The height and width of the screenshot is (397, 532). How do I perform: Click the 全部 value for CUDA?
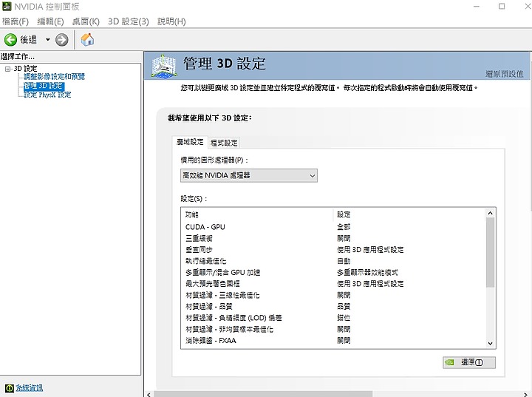tap(344, 227)
